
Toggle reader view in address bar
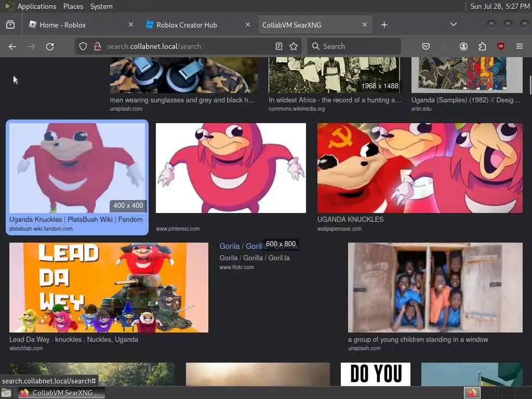pyautogui.click(x=279, y=46)
